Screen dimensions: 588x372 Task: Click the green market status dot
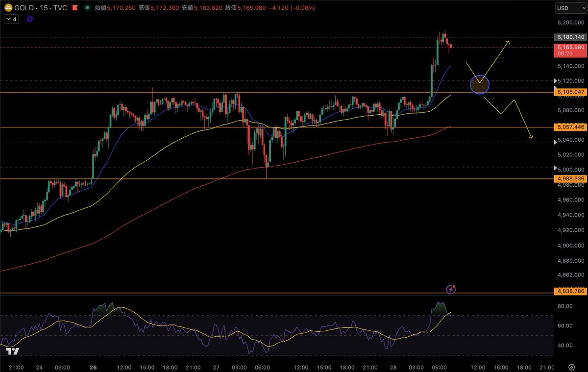tap(87, 8)
